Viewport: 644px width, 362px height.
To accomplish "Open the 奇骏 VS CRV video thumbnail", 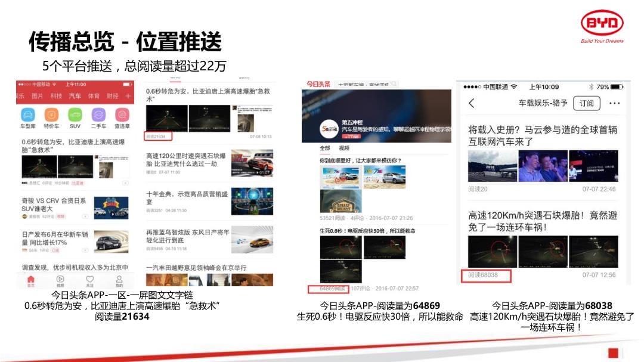I will pyautogui.click(x=112, y=208).
